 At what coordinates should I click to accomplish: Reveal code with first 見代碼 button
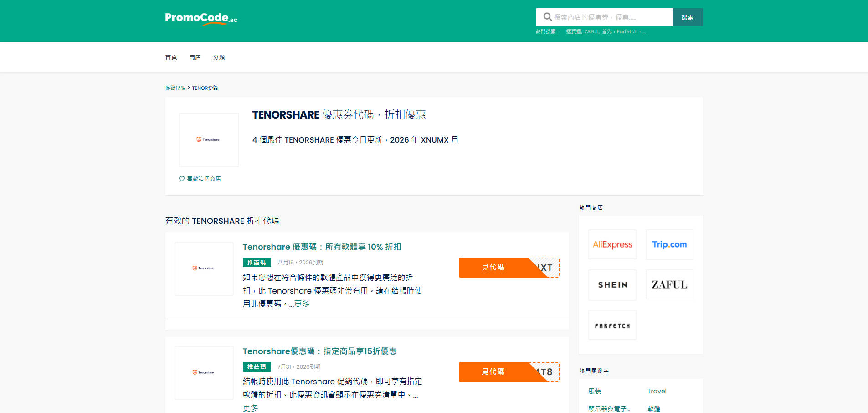[493, 268]
